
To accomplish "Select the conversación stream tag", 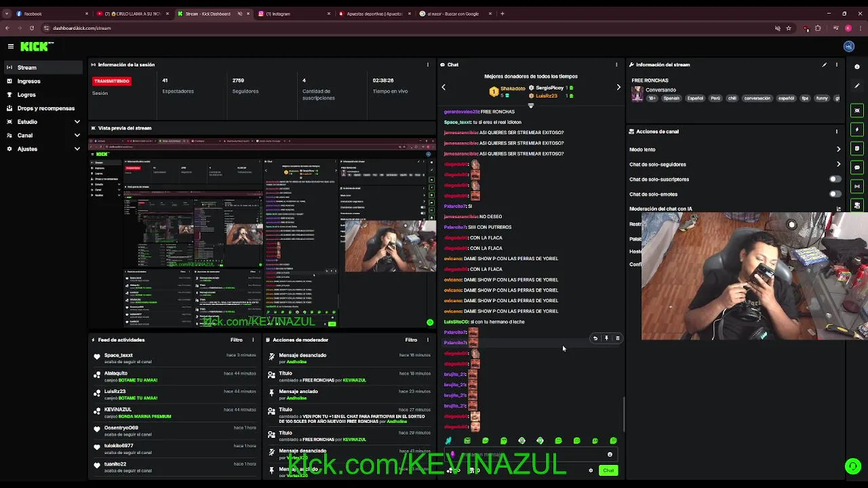I will click(757, 98).
